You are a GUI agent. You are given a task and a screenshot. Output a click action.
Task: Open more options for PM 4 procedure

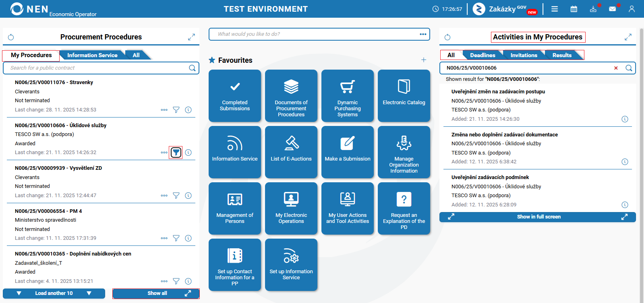(164, 238)
